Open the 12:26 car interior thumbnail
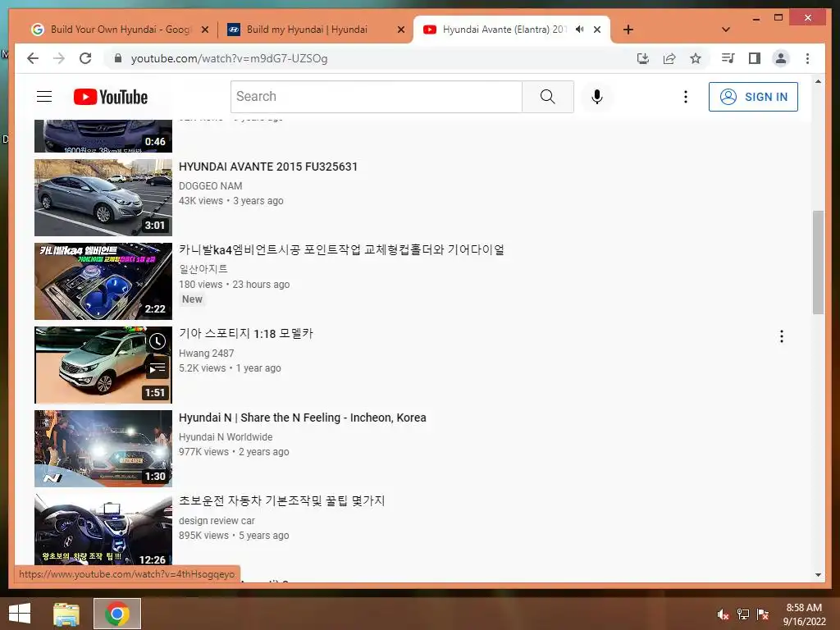 point(103,529)
